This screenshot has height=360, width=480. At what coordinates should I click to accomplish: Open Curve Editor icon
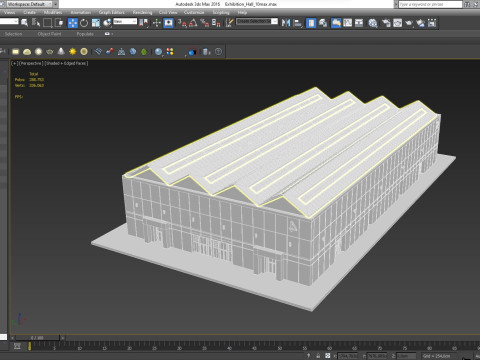click(x=347, y=23)
